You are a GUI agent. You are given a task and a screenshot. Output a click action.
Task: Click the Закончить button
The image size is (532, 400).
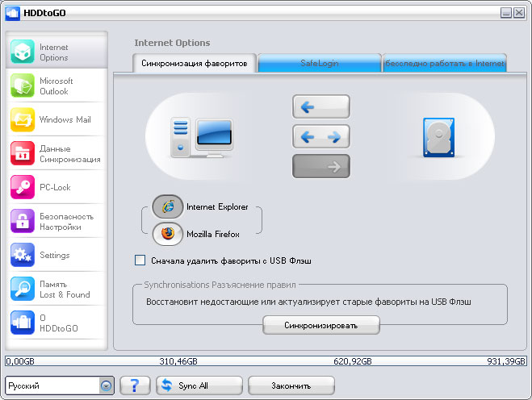(x=291, y=385)
